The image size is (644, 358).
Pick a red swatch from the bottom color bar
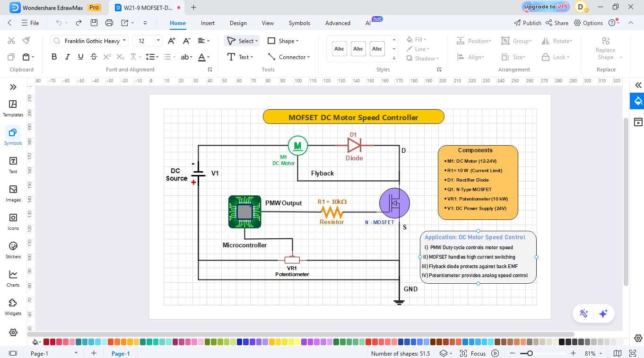click(46, 341)
